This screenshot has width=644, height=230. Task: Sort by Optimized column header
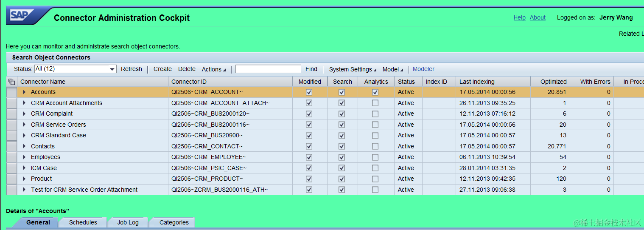coord(550,82)
